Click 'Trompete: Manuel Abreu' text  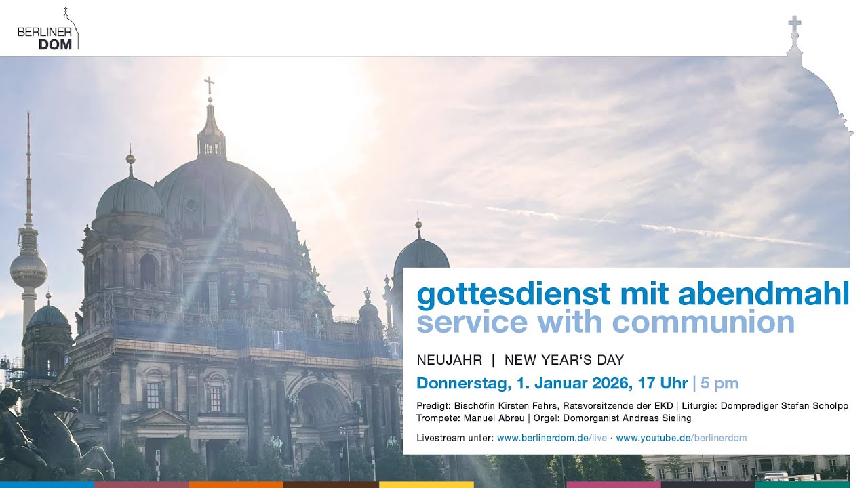(469, 418)
